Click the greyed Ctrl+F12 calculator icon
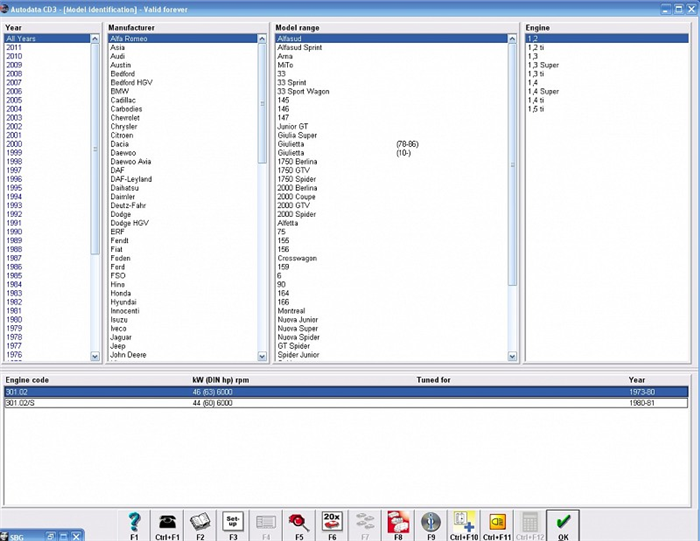This screenshot has width=700, height=541. pyautogui.click(x=530, y=525)
